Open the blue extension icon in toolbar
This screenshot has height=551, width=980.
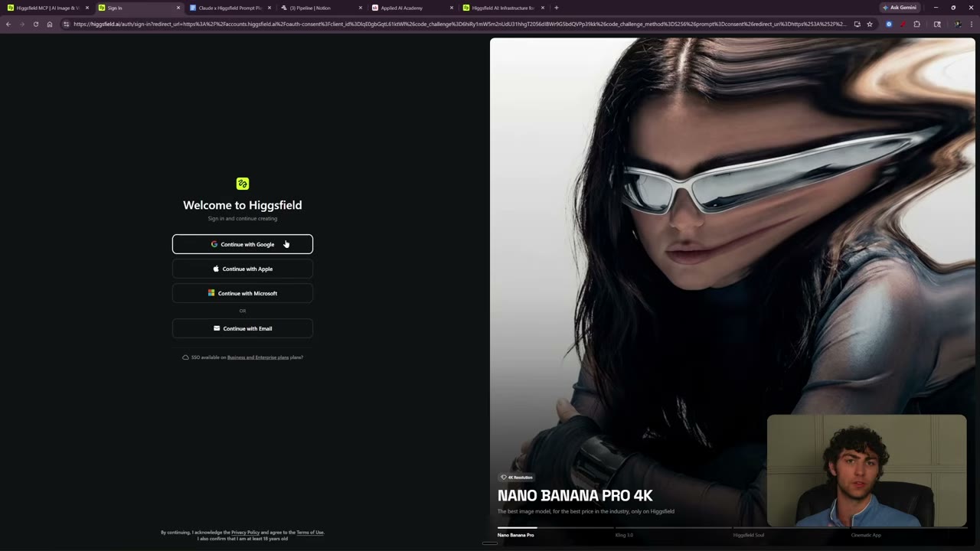click(x=889, y=24)
